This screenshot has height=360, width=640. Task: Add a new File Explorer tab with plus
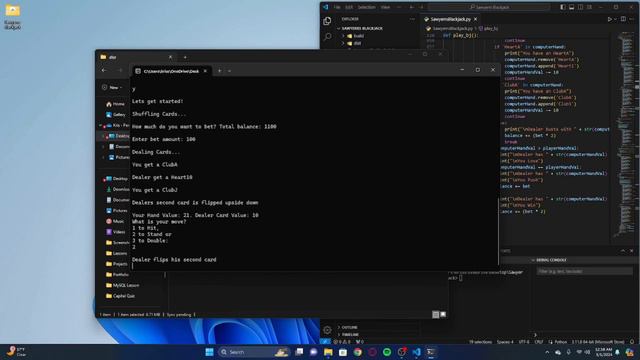pos(185,57)
